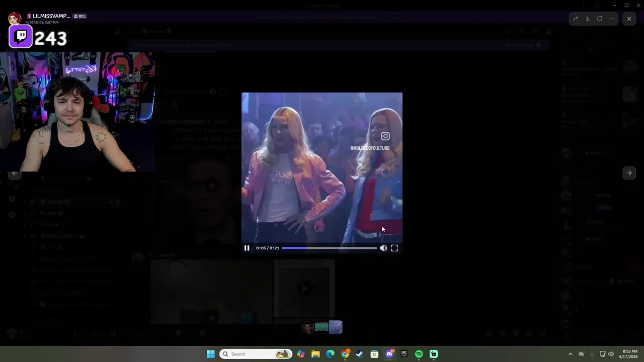Screen dimensions: 644x362
Task: Select the first thumbnail in media strip
Action: coord(307,327)
